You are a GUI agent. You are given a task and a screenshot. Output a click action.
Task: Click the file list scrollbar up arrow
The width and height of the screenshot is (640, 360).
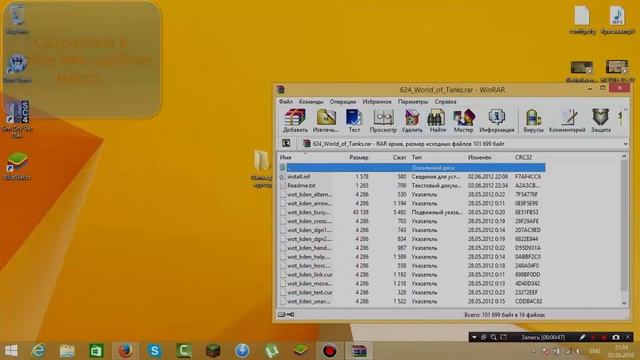tap(624, 156)
